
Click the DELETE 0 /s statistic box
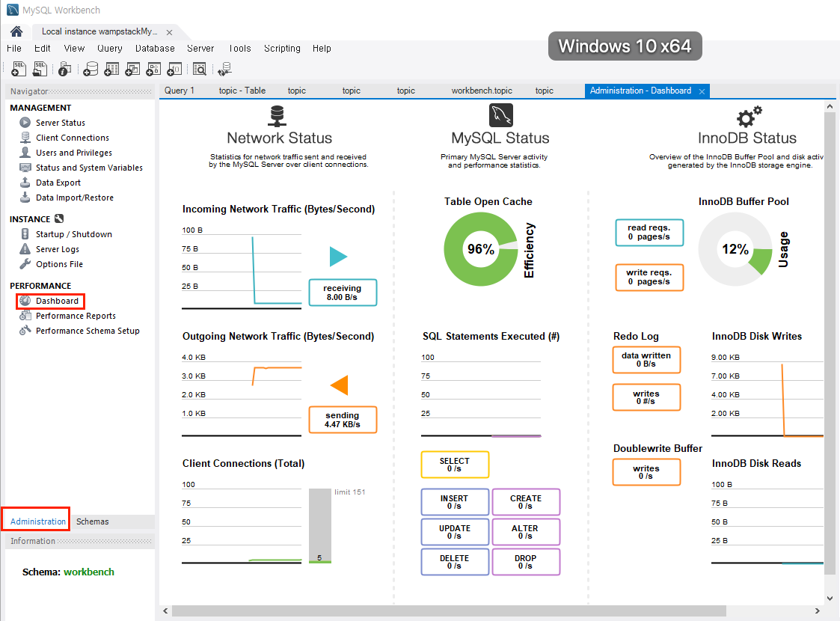(455, 562)
